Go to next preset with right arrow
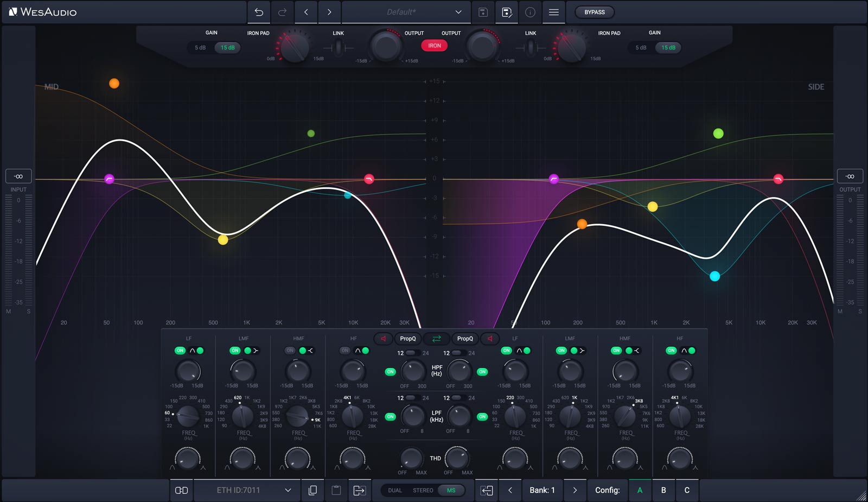 (329, 12)
